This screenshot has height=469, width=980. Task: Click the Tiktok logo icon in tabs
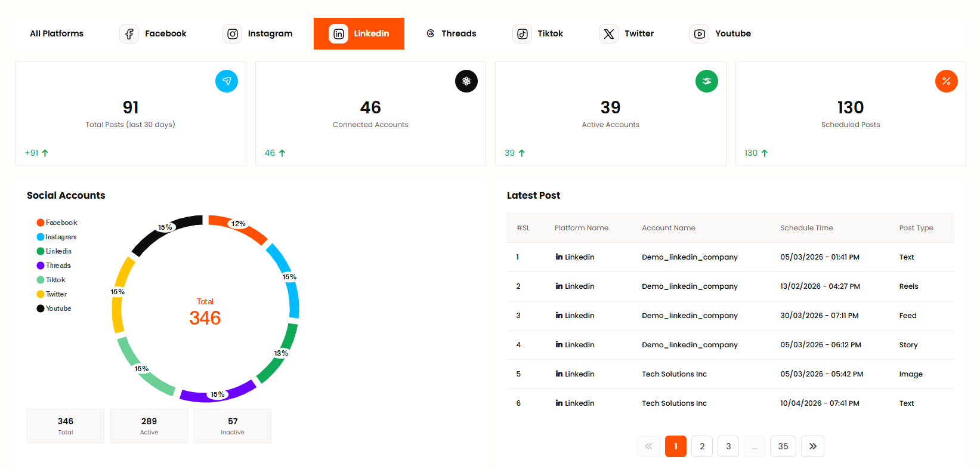coord(522,33)
